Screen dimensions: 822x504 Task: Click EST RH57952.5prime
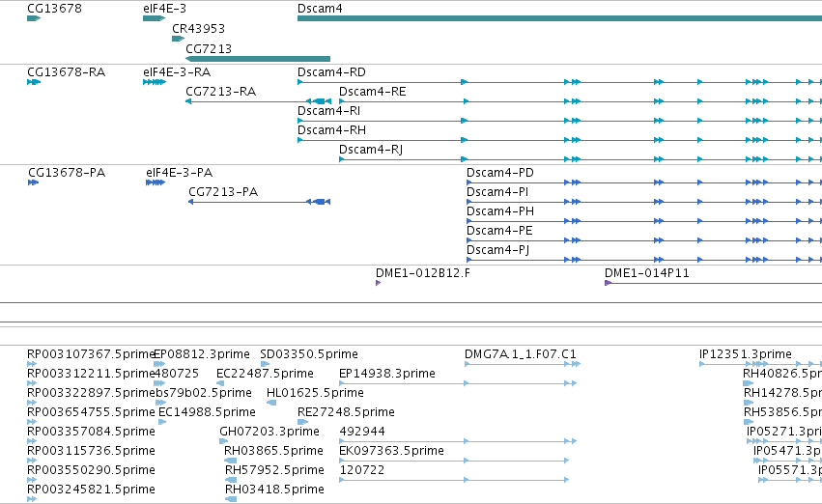coord(274,470)
